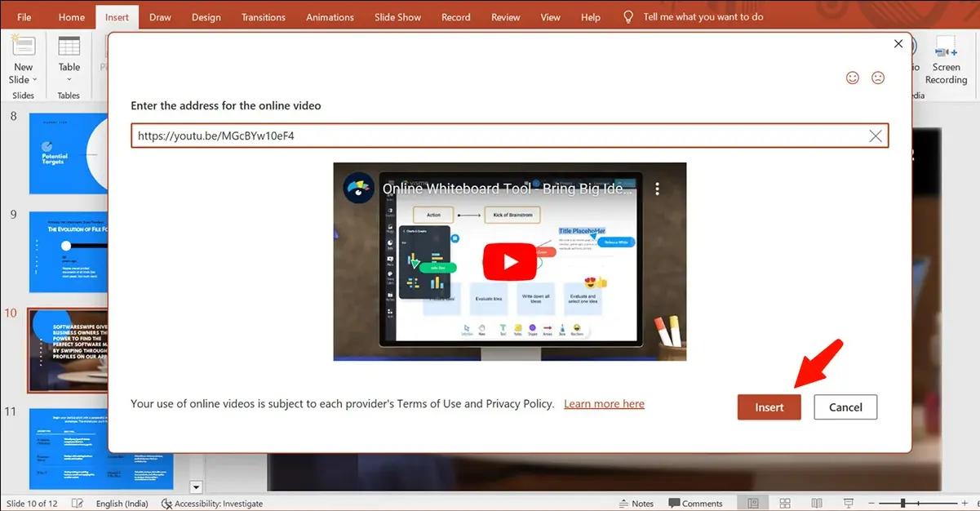Image resolution: width=980 pixels, height=511 pixels.
Task: Toggle the Notes pane in status bar
Action: click(x=636, y=504)
